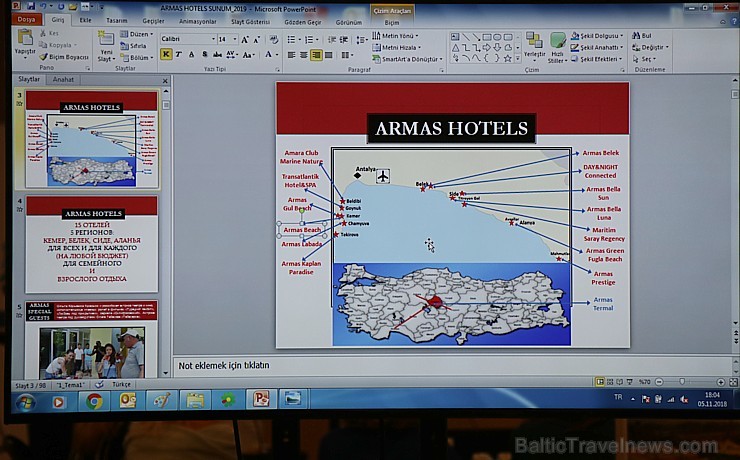Image resolution: width=740 pixels, height=460 pixels.
Task: Decrease list indent level
Action: [x=332, y=40]
